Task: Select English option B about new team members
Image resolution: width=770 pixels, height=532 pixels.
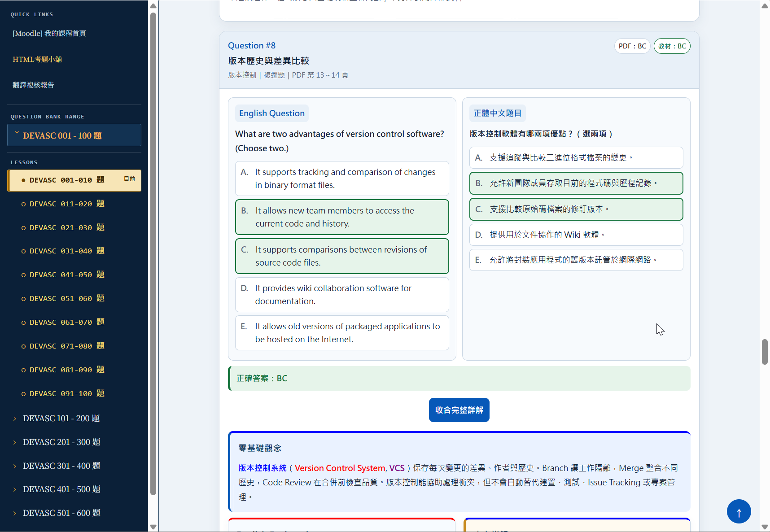Action: pos(342,217)
